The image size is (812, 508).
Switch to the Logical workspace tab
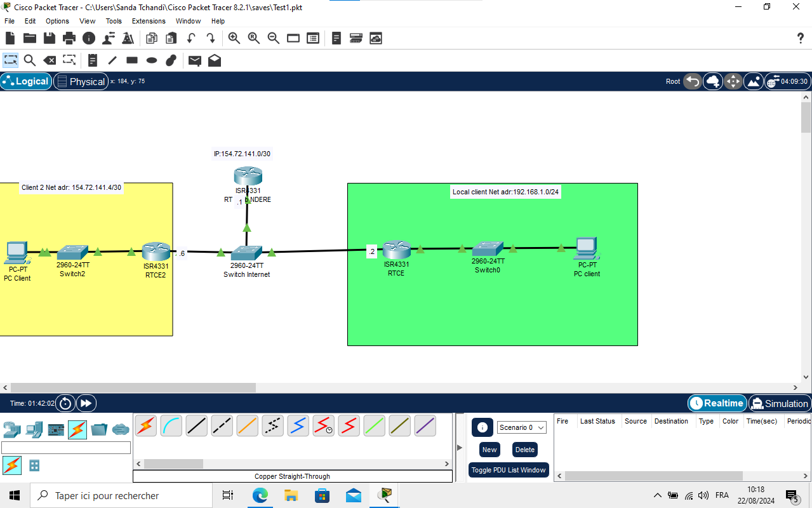[26, 81]
